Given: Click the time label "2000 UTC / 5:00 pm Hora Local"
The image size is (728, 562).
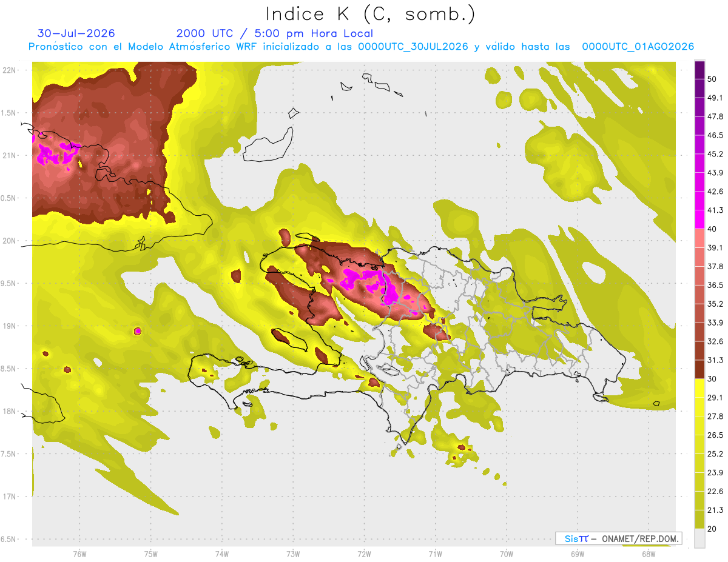Looking at the screenshot, I should [x=275, y=33].
